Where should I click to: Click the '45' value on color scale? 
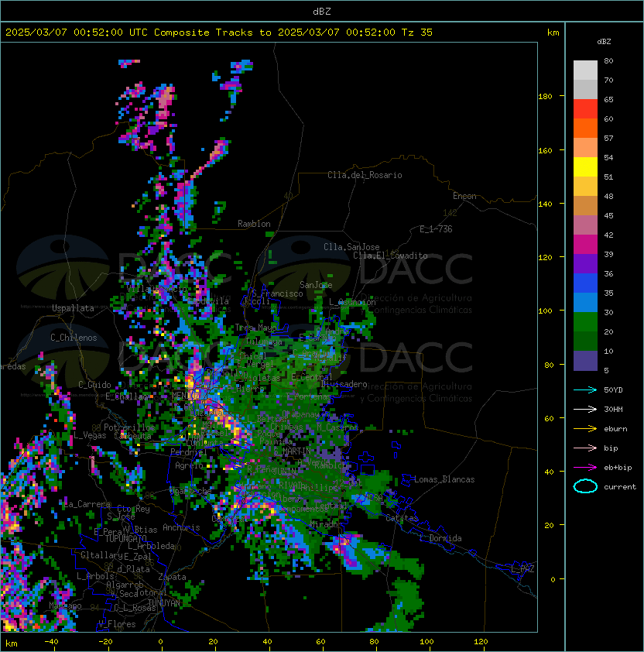608,215
